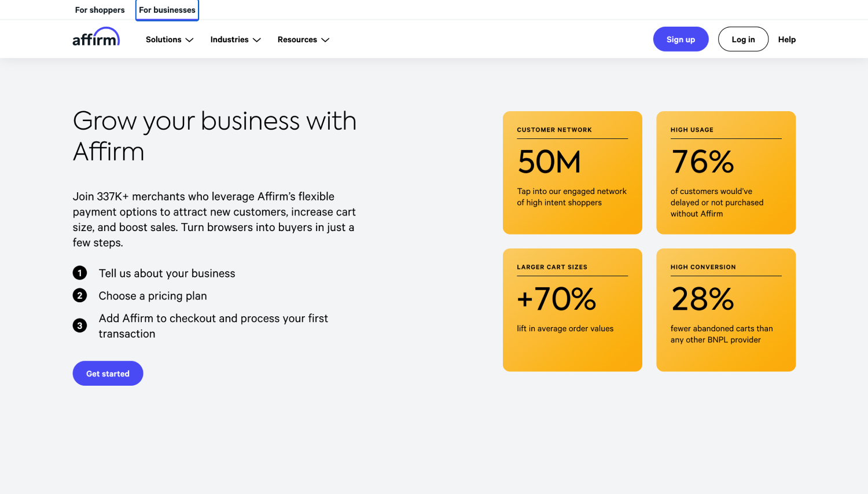The width and height of the screenshot is (868, 494).
Task: Click the step 2 number badge
Action: [80, 295]
